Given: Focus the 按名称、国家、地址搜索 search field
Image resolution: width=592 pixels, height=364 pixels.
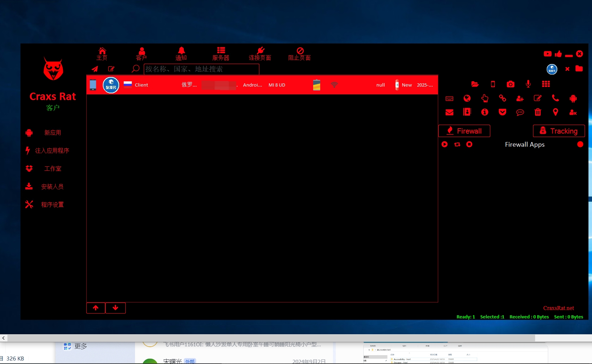Looking at the screenshot, I should [201, 69].
